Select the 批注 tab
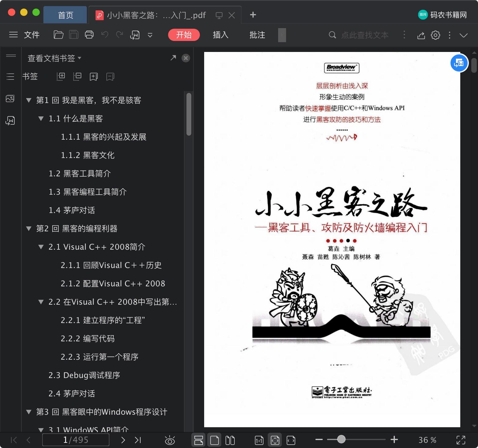This screenshot has height=448, width=478. point(257,35)
